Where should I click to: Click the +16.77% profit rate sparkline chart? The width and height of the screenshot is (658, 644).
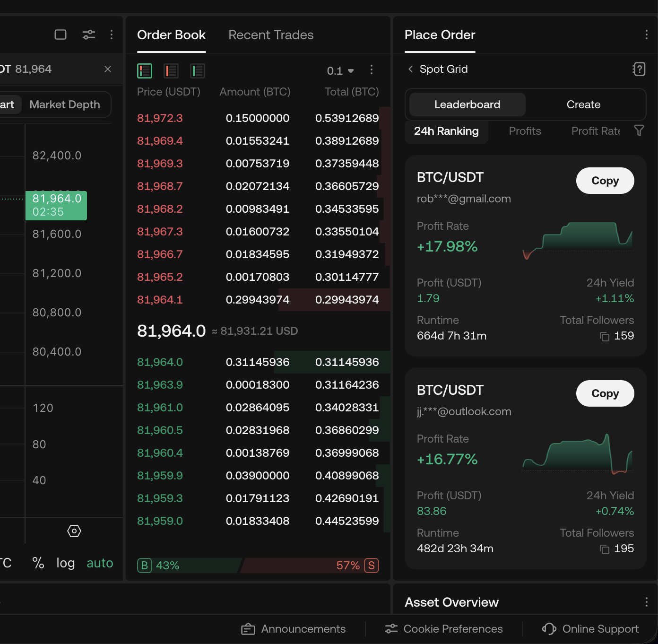[x=578, y=454]
